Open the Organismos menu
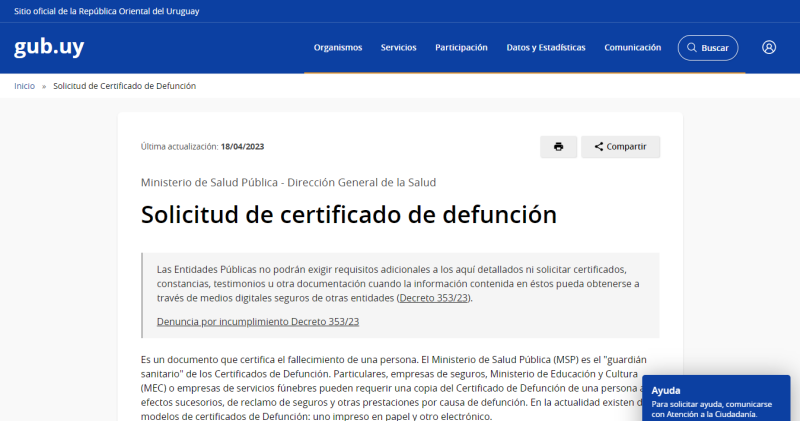This screenshot has width=800, height=421. [x=337, y=48]
